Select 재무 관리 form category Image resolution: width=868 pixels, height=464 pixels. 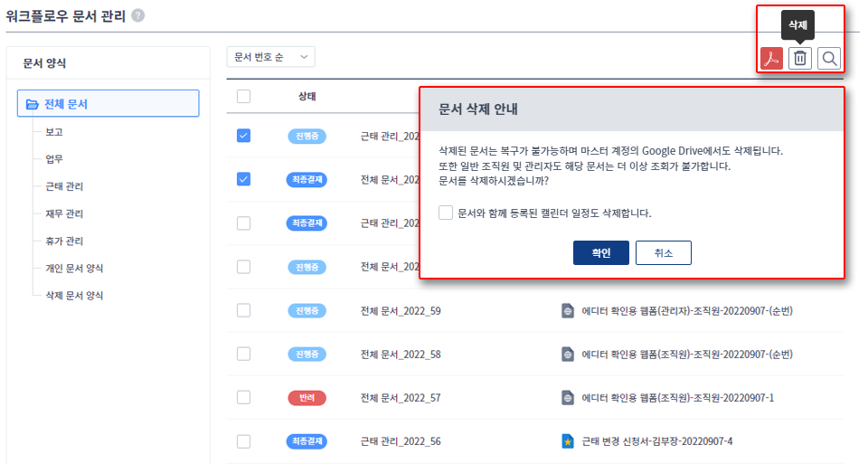(x=64, y=213)
